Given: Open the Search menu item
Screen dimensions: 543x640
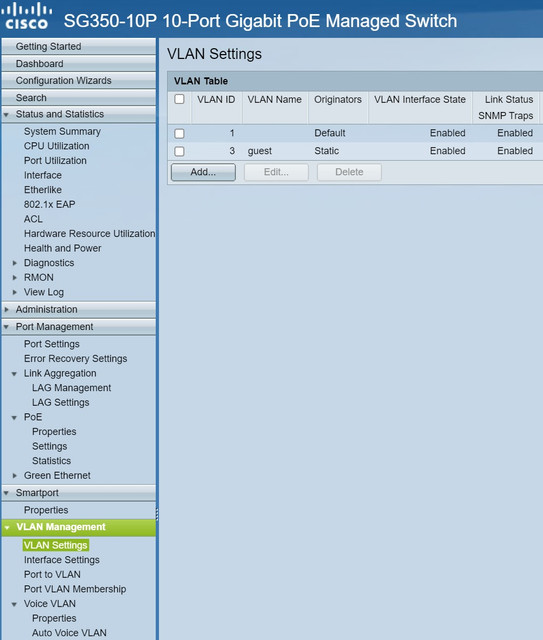Looking at the screenshot, I should coord(78,98).
